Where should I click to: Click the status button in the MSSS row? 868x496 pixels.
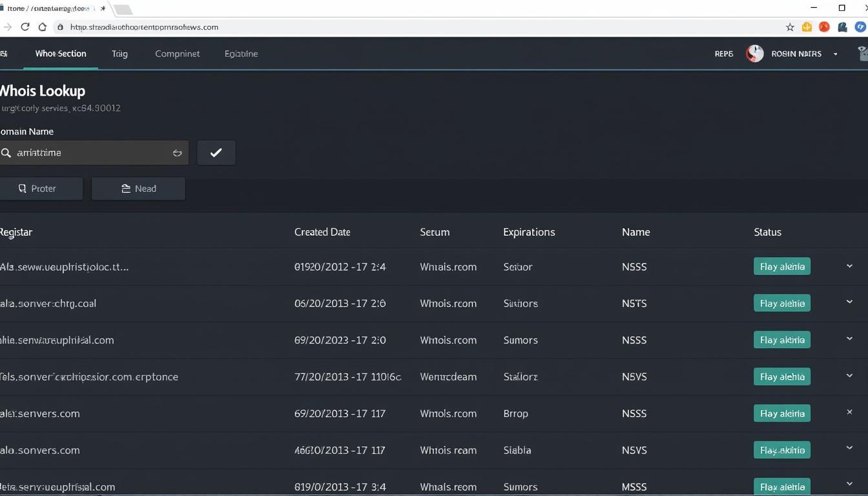[782, 486]
